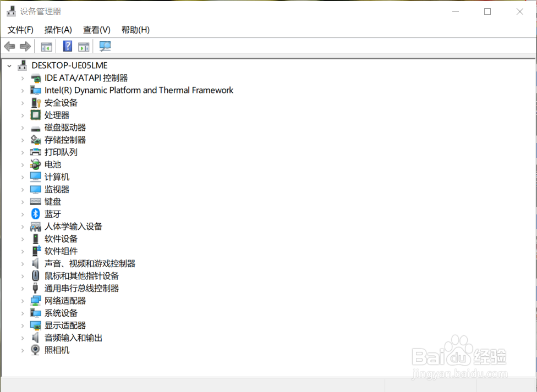Click the 磁盘驱动器 disk drive icon
Screen dimensions: 537x392
(36, 128)
